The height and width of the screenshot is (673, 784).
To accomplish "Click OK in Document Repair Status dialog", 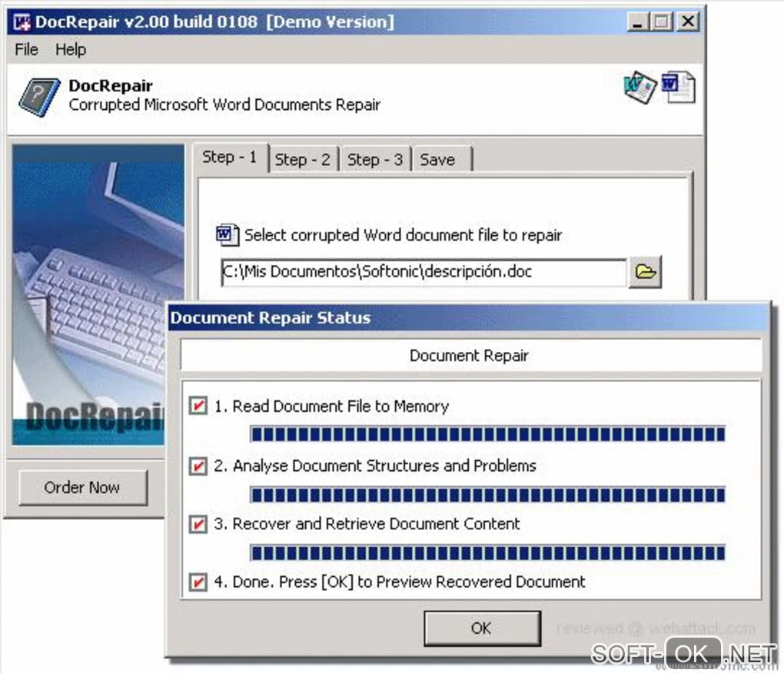I will point(482,628).
